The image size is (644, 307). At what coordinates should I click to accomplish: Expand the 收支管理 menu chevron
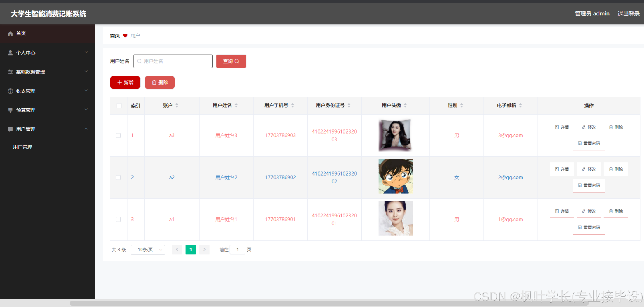pyautogui.click(x=86, y=90)
